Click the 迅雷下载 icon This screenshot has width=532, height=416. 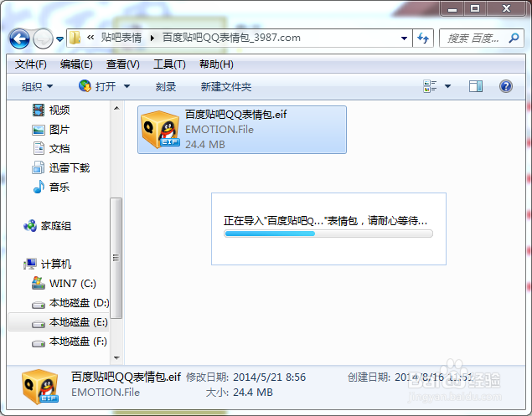[38, 168]
